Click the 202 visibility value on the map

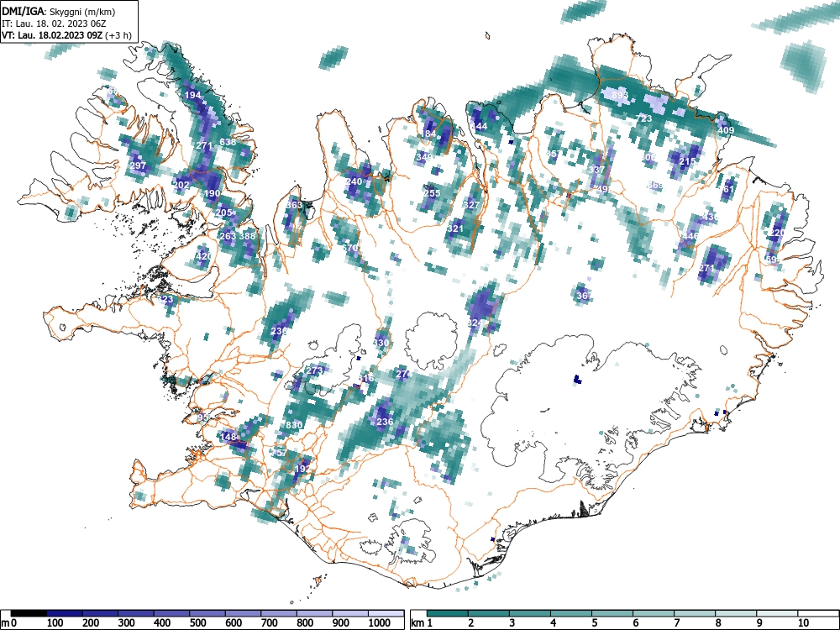click(181, 185)
